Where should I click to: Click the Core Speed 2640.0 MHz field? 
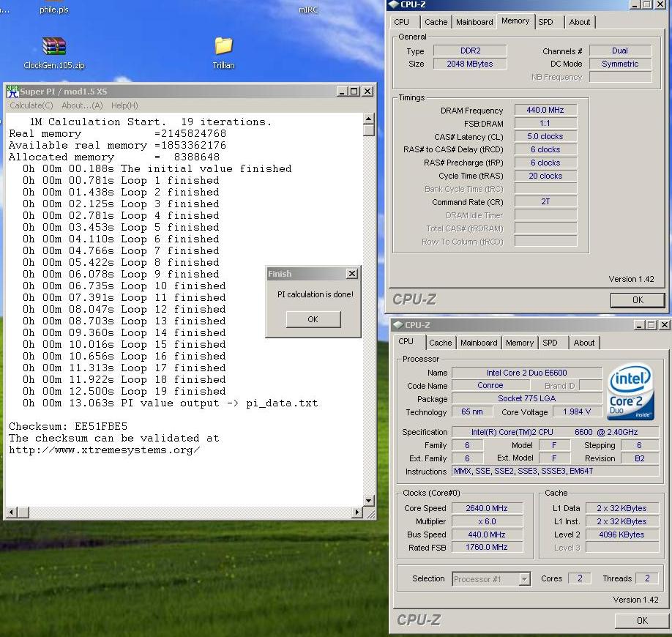tap(487, 508)
